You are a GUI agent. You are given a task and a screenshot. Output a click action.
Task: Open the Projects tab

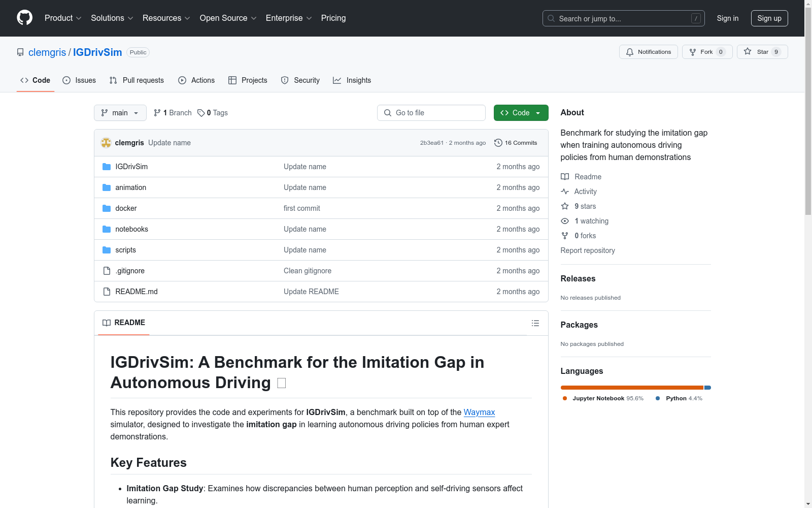point(248,80)
